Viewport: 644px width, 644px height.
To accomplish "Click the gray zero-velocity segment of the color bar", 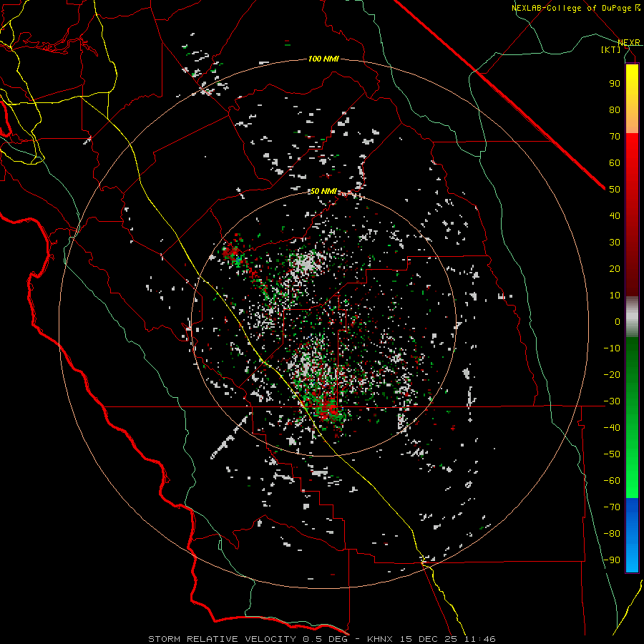I will pos(632,317).
